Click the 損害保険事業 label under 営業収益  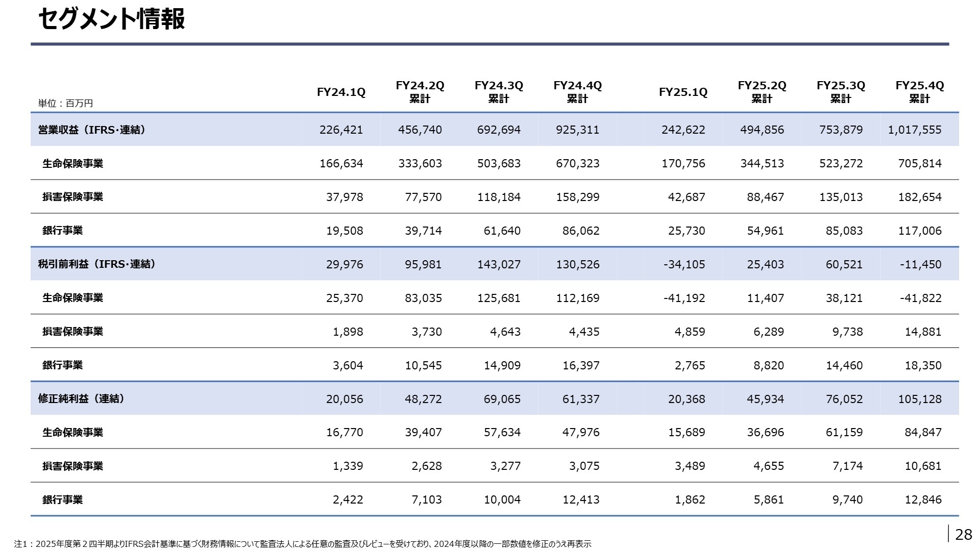click(72, 196)
